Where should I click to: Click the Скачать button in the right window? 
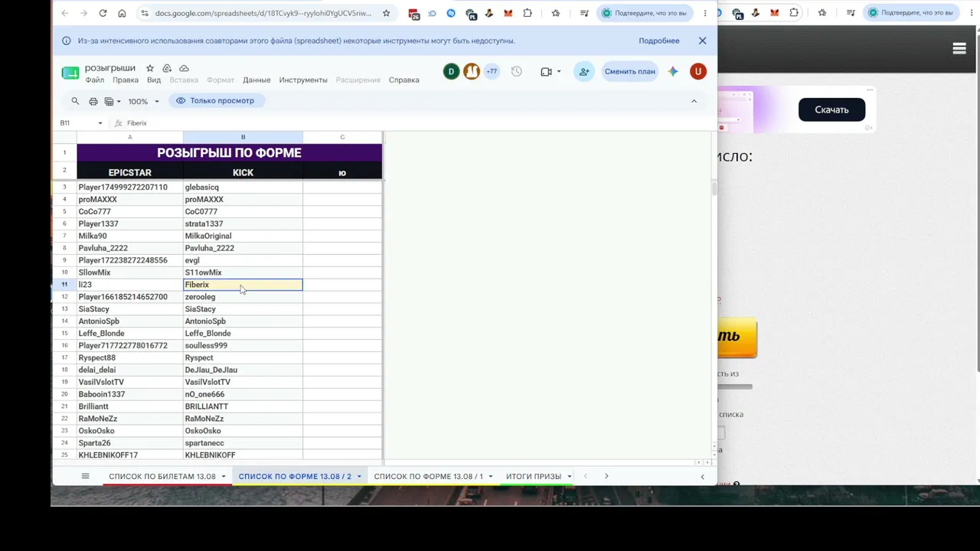[831, 109]
